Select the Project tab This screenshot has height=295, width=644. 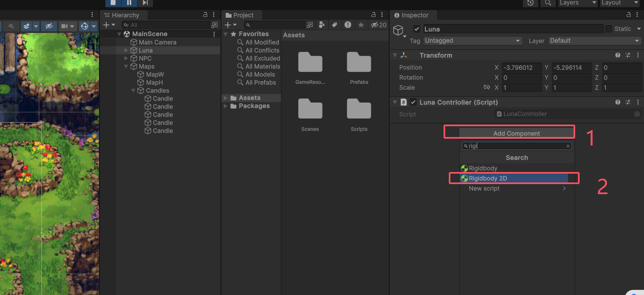point(240,15)
